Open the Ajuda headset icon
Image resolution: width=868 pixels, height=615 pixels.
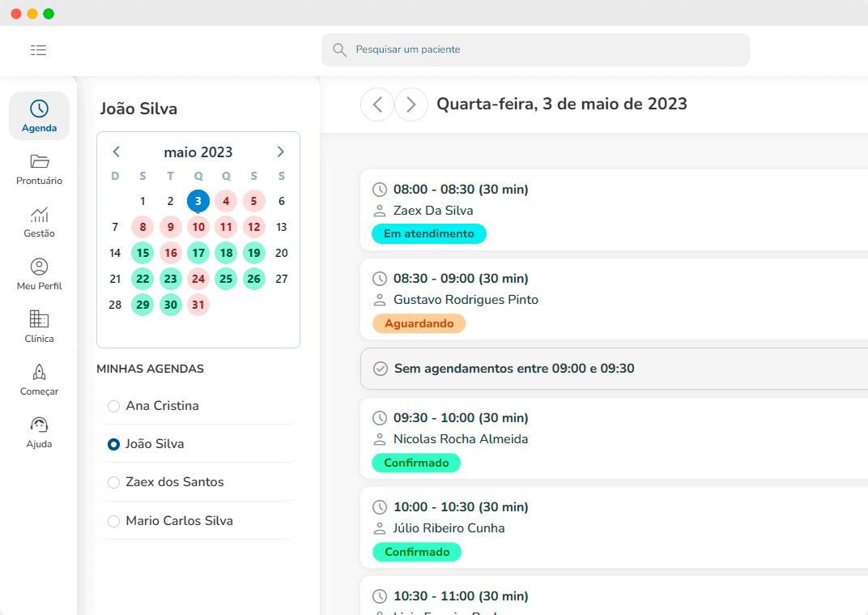pos(39,425)
